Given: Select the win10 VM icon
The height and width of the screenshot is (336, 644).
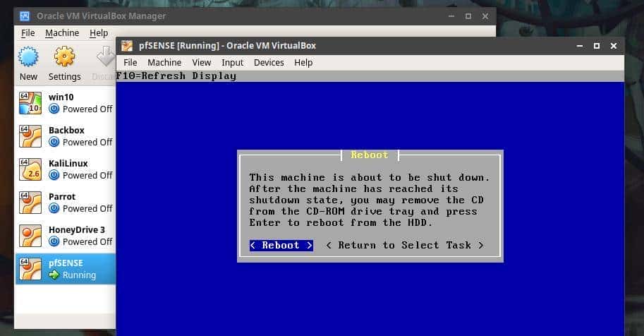Looking at the screenshot, I should 30,102.
